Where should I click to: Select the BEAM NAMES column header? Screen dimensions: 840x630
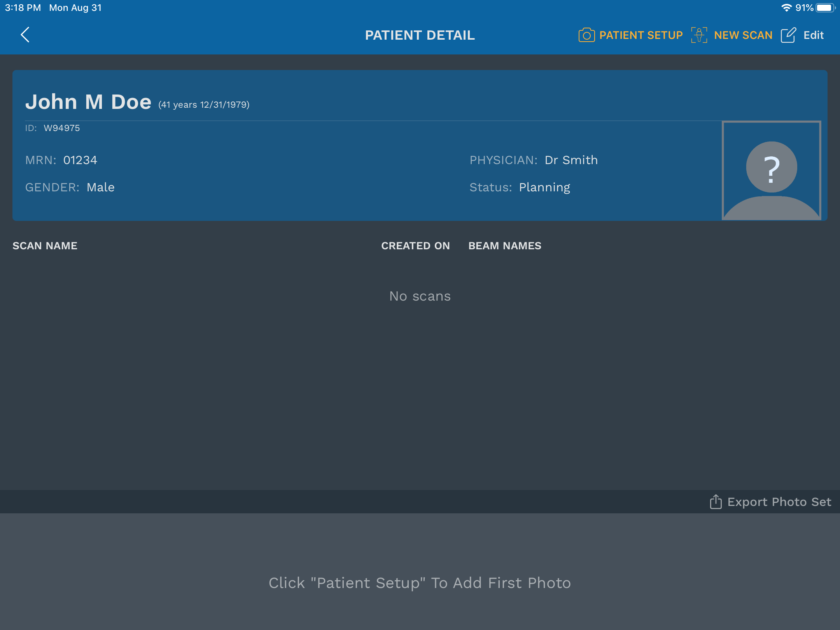505,246
